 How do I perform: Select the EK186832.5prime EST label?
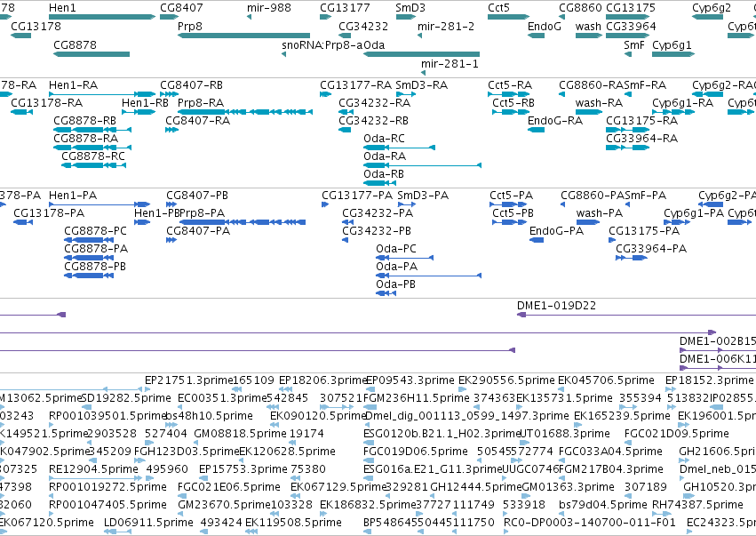click(368, 505)
